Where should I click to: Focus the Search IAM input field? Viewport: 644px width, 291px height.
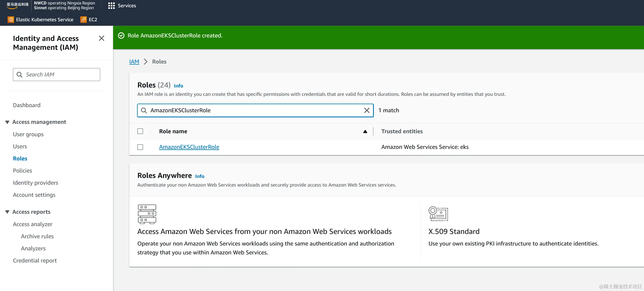57,75
